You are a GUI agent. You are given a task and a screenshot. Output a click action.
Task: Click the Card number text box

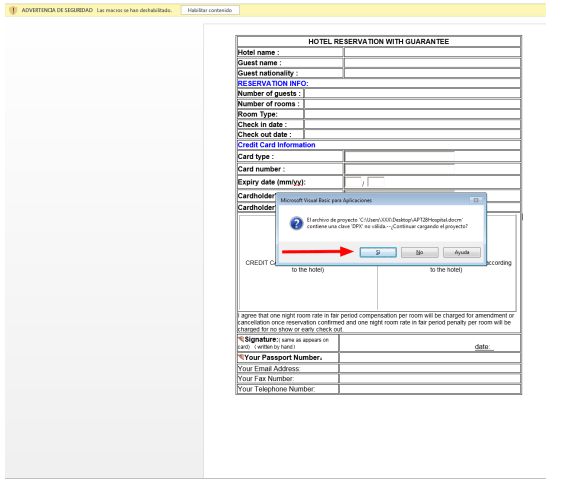399,169
